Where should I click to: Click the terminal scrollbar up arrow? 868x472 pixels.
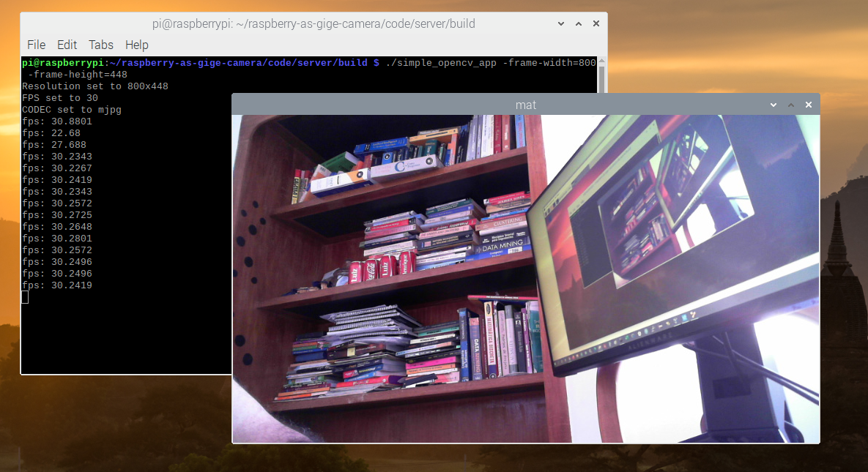click(x=601, y=60)
